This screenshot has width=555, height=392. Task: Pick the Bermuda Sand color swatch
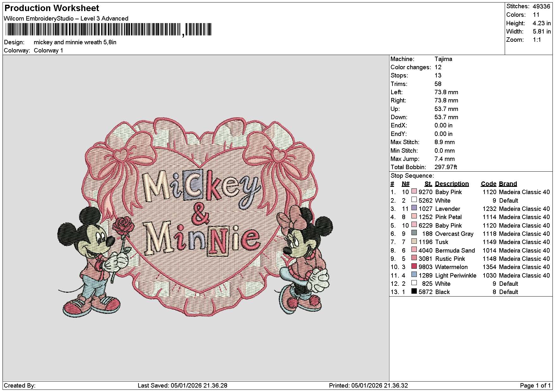(x=414, y=249)
